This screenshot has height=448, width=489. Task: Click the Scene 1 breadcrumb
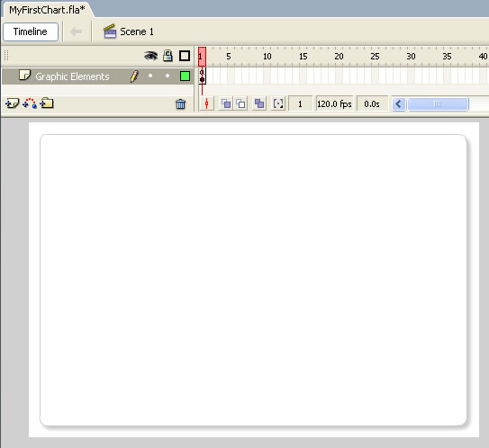pos(129,31)
